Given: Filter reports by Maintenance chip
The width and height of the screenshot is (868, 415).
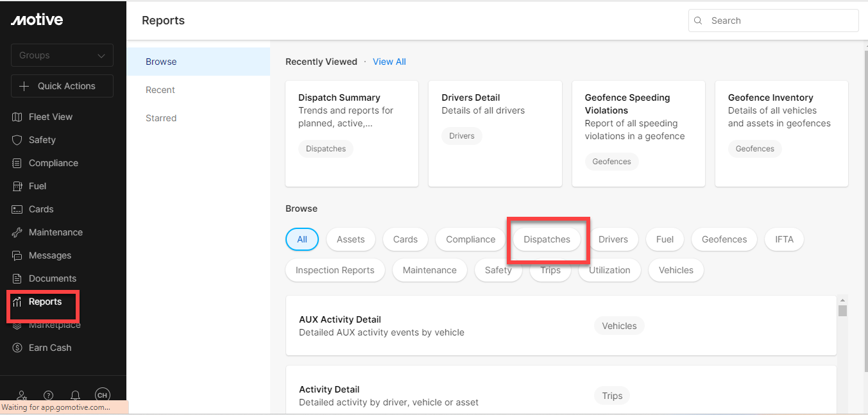Looking at the screenshot, I should (430, 270).
